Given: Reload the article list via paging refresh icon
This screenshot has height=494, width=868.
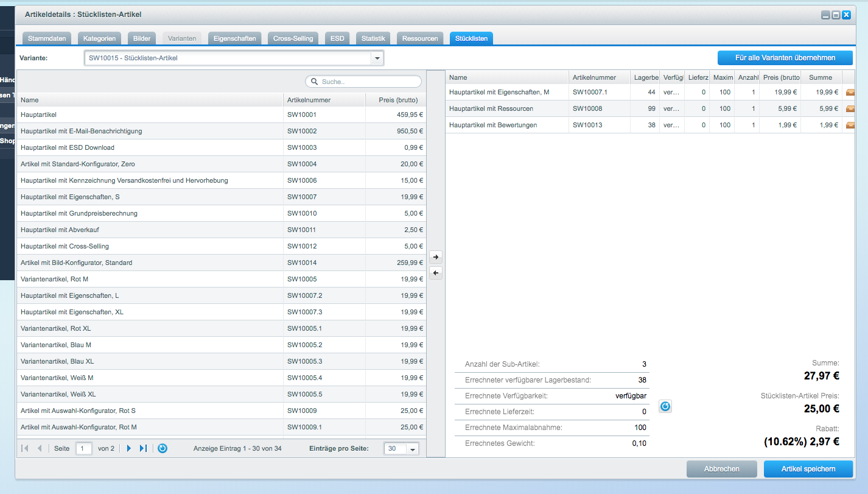Looking at the screenshot, I should coord(163,448).
